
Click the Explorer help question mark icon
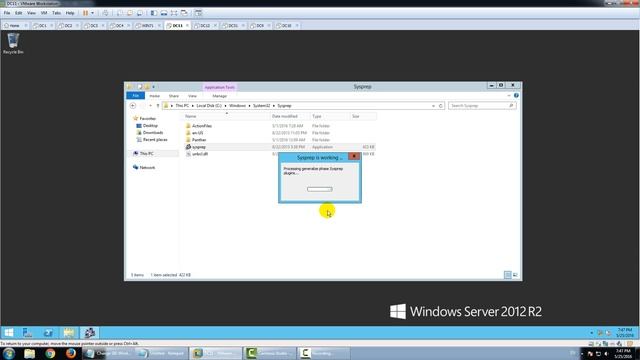tap(516, 96)
